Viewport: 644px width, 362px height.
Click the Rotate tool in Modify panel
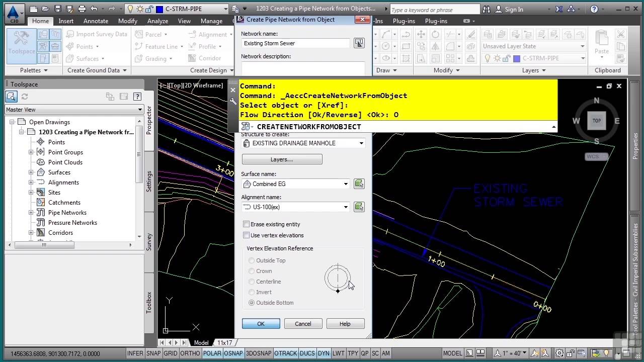[x=435, y=34]
